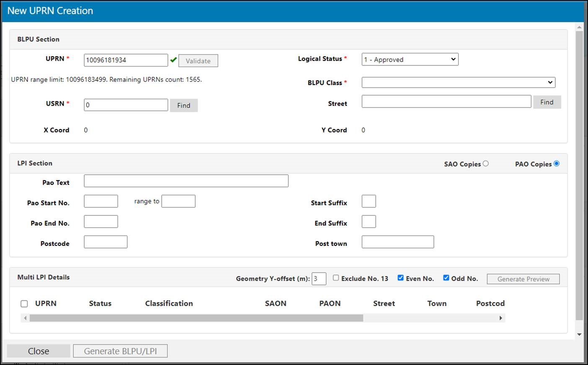
Task: Click the vertical scrollbar up arrow
Action: click(x=580, y=27)
